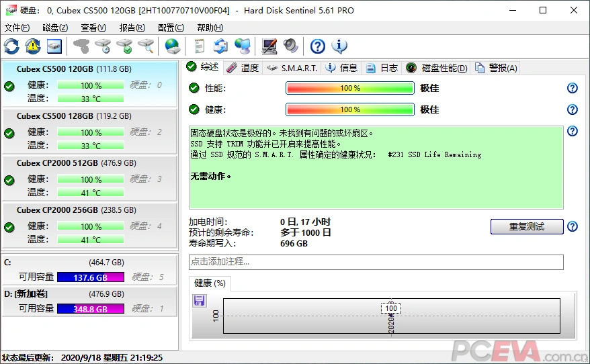
Task: Click the speaker sound toolbar icon
Action: pos(290,46)
